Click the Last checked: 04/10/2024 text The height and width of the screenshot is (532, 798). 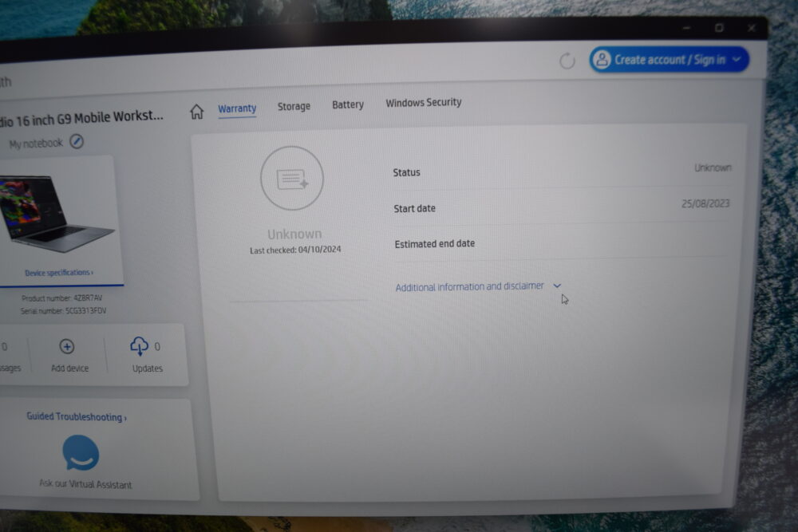point(295,250)
